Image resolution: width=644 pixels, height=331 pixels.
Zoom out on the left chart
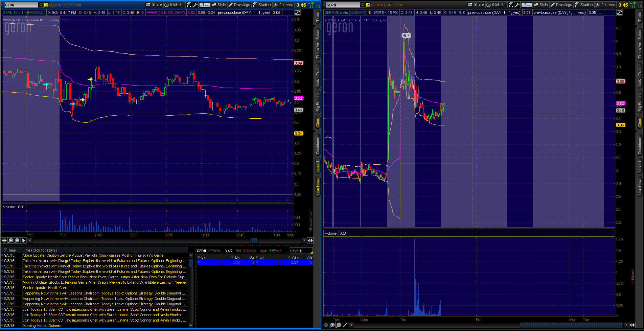(17, 240)
